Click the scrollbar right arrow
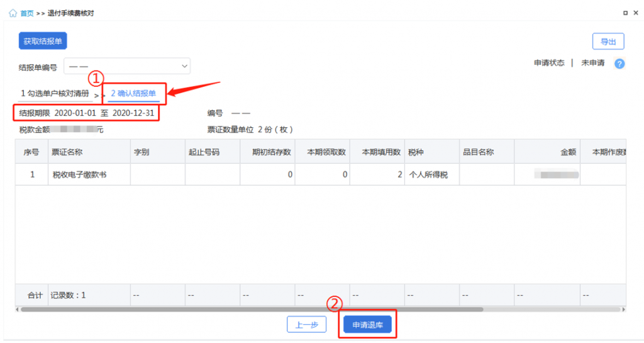Image resolution: width=644 pixels, height=343 pixels. [x=623, y=309]
